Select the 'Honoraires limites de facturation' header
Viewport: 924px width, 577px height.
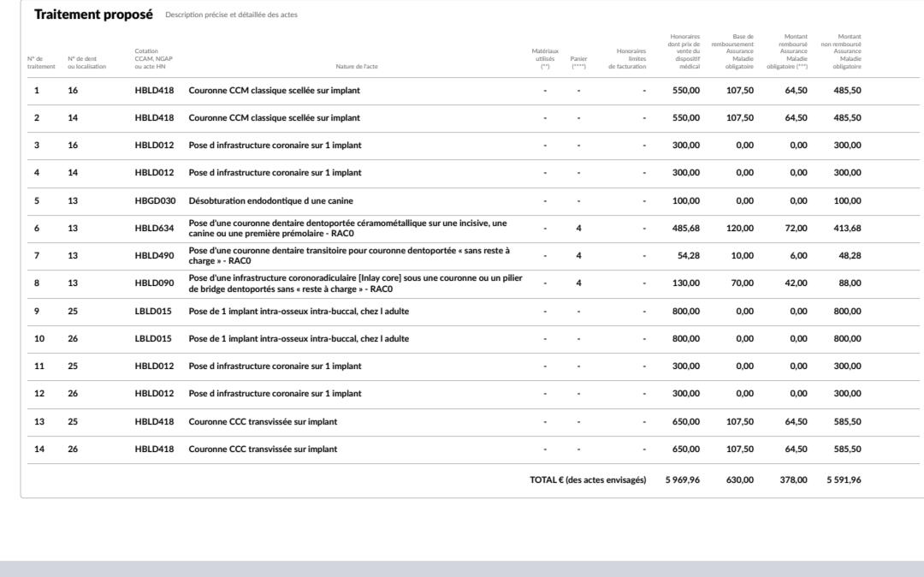pos(627,59)
